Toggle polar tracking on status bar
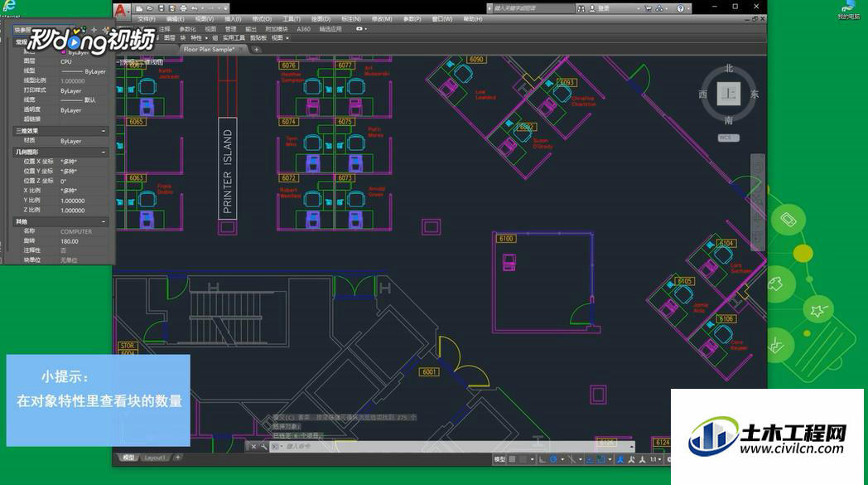Screen dimensions: 868x485 [x=553, y=459]
